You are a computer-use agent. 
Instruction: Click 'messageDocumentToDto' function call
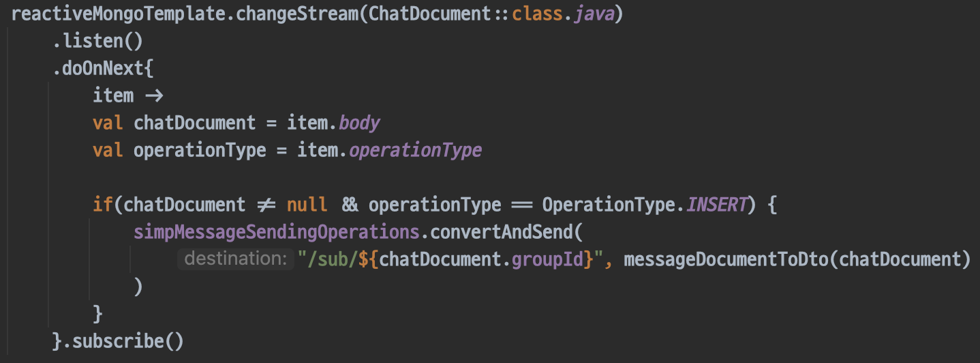click(726, 259)
